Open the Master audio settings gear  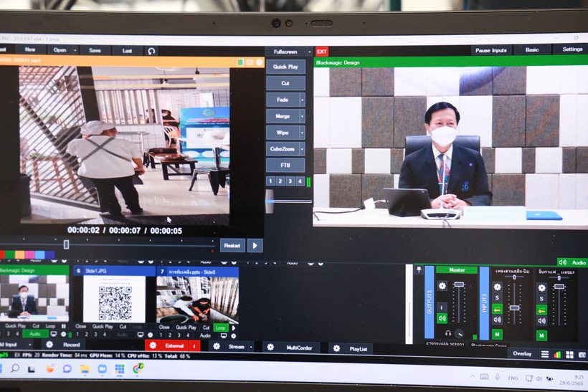442,286
